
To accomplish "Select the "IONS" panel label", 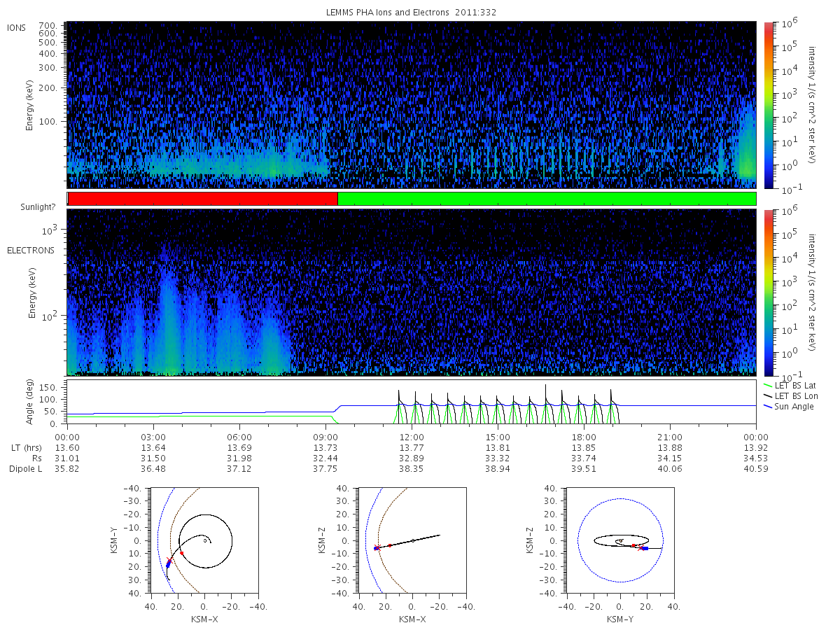I will point(17,28).
